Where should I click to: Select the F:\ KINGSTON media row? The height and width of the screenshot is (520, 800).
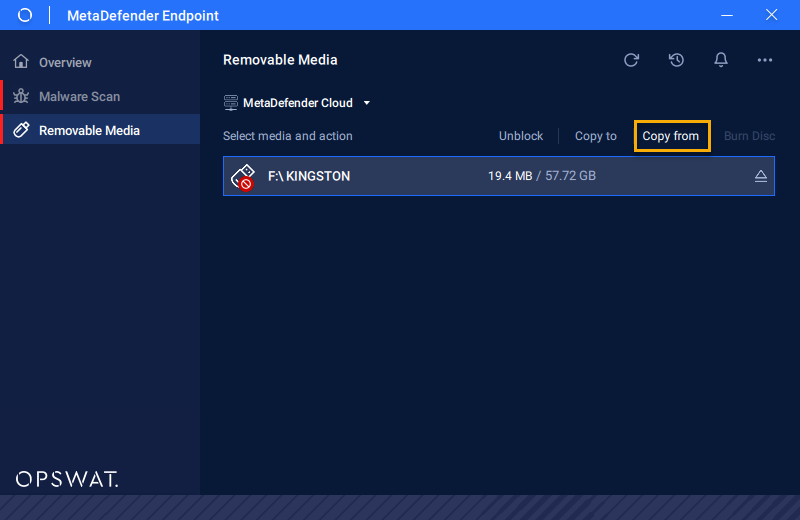(x=498, y=176)
